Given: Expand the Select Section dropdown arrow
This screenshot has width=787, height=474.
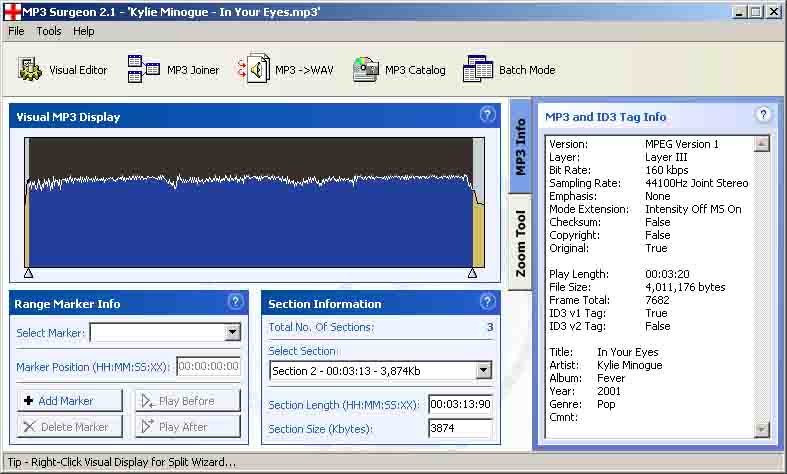Looking at the screenshot, I should pos(483,371).
